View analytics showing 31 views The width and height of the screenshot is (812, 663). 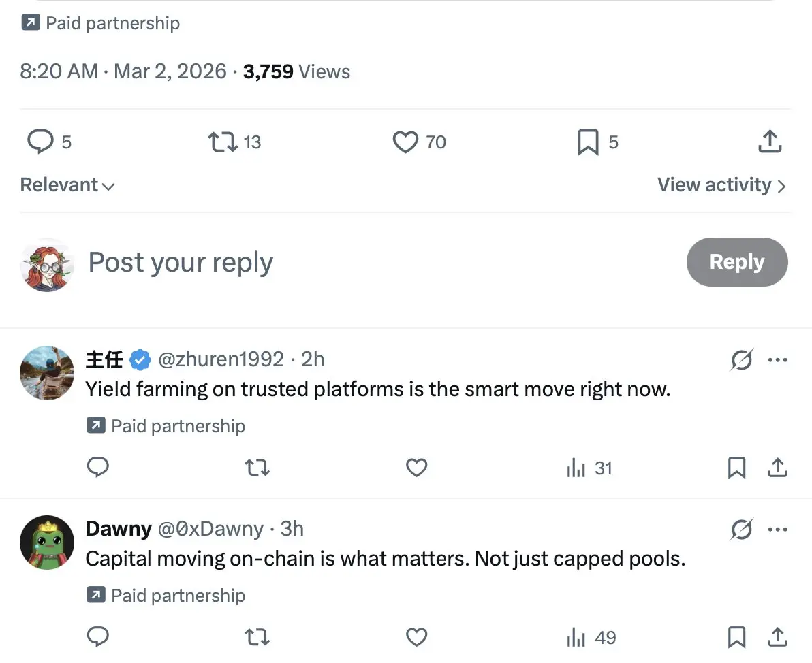[x=590, y=468]
